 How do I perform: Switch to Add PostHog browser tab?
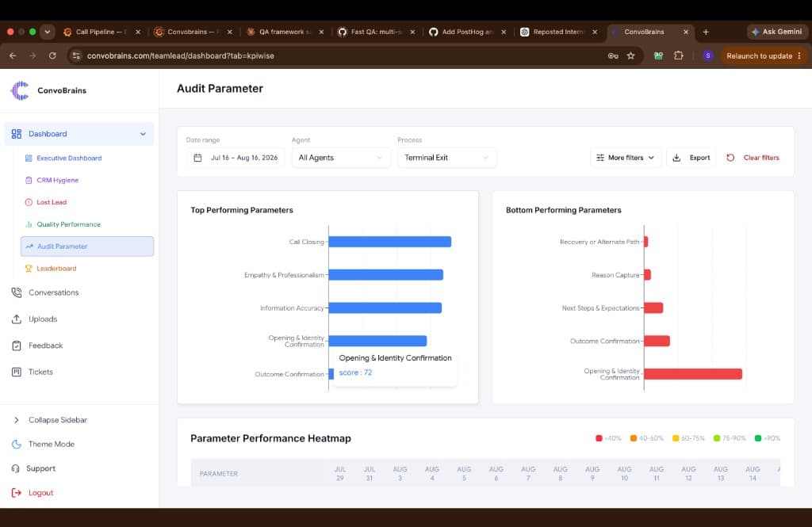click(x=467, y=32)
